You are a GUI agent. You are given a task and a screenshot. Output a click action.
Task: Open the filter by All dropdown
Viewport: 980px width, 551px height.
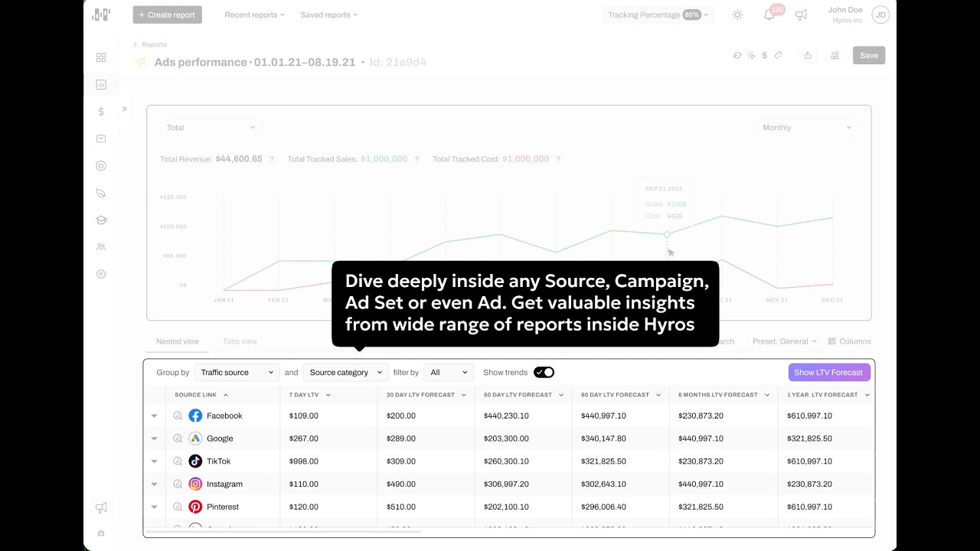click(x=449, y=373)
